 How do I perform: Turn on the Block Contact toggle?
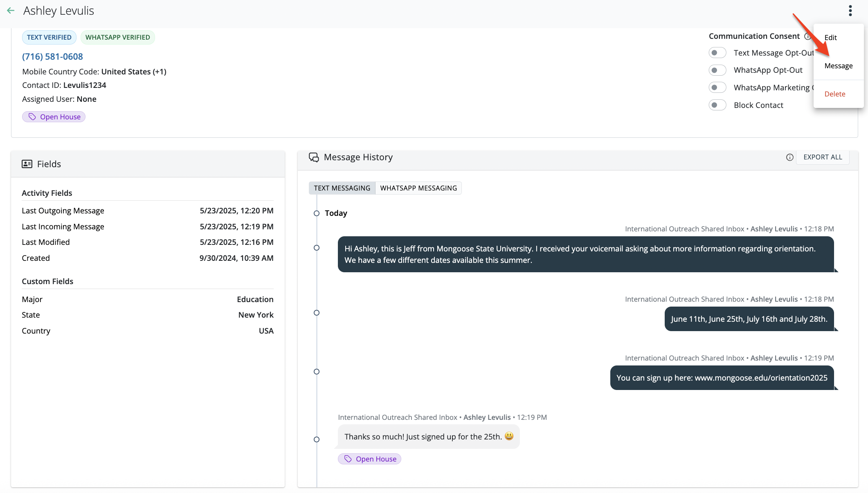point(717,105)
